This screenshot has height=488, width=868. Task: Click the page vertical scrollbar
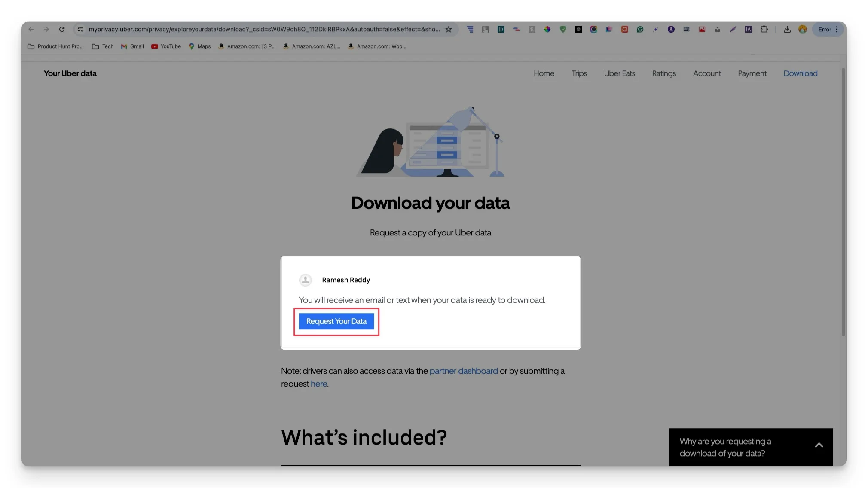[x=843, y=202]
